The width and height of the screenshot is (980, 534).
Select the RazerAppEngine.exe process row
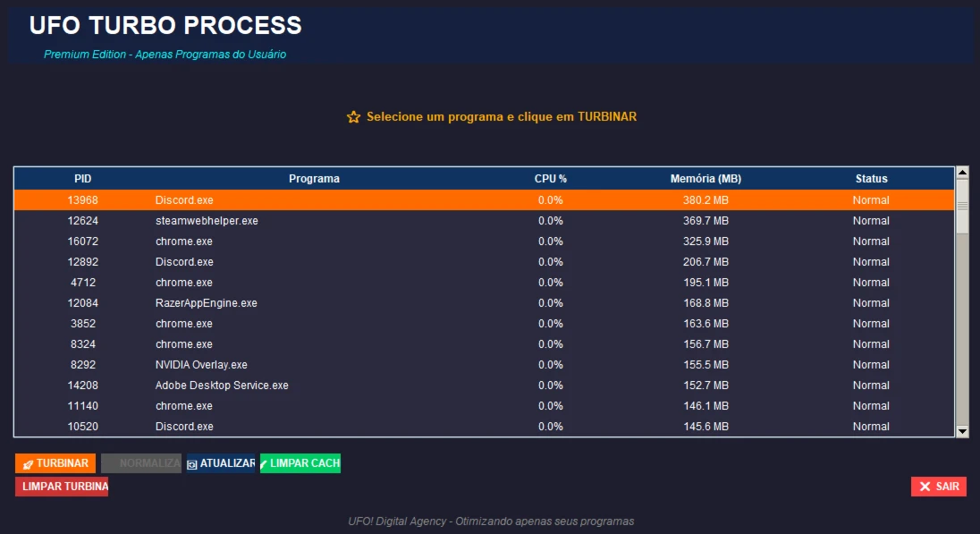point(206,303)
